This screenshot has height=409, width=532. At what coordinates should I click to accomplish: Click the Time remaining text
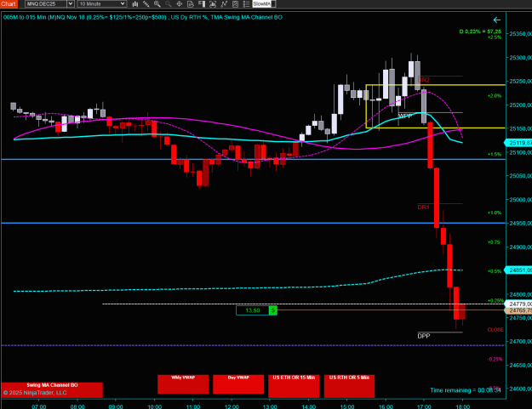point(465,390)
